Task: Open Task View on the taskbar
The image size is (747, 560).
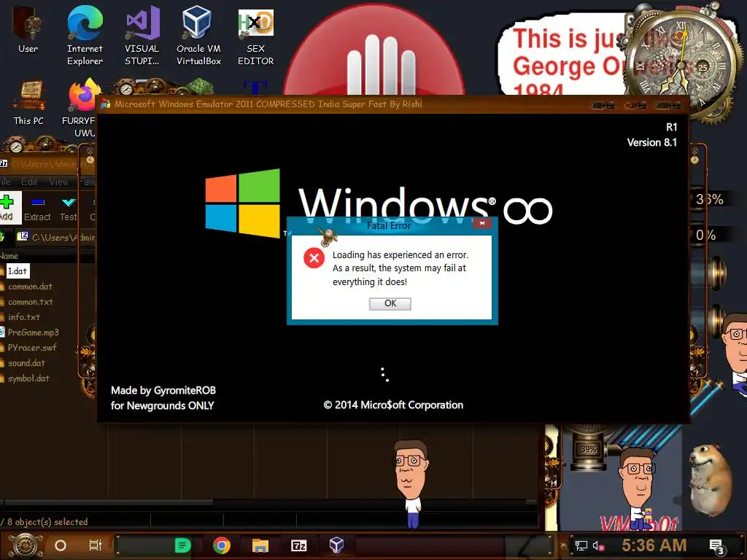Action: click(x=96, y=545)
